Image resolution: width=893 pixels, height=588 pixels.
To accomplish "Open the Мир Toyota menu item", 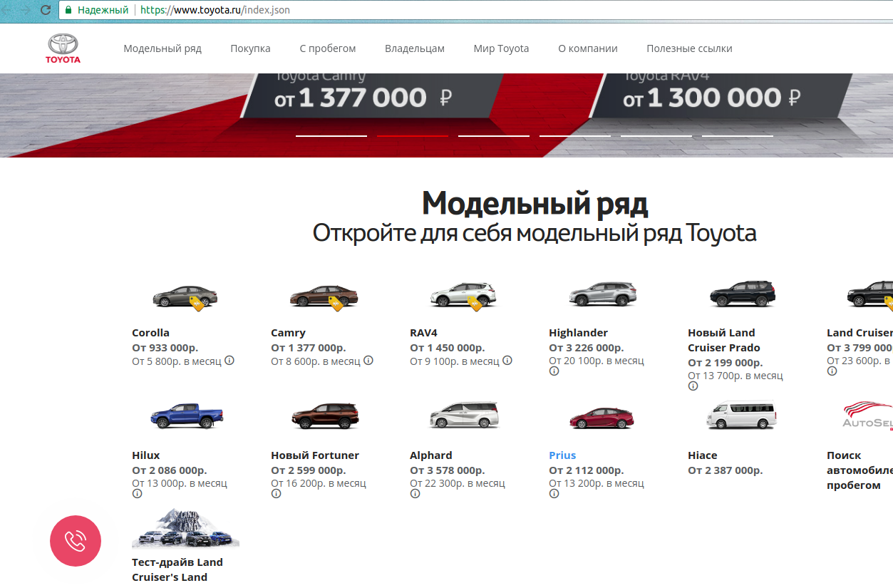I will coord(501,48).
